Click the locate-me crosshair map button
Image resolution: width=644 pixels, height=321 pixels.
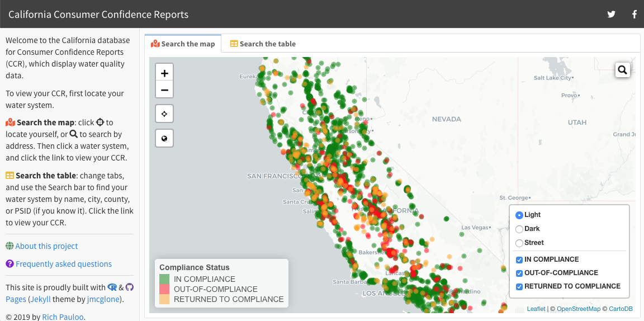pos(164,114)
